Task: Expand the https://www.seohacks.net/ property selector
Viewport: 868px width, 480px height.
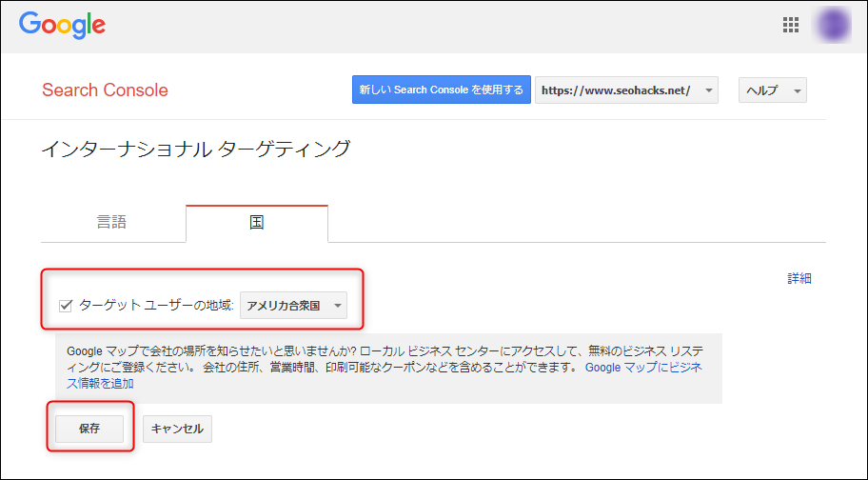Action: 626,90
